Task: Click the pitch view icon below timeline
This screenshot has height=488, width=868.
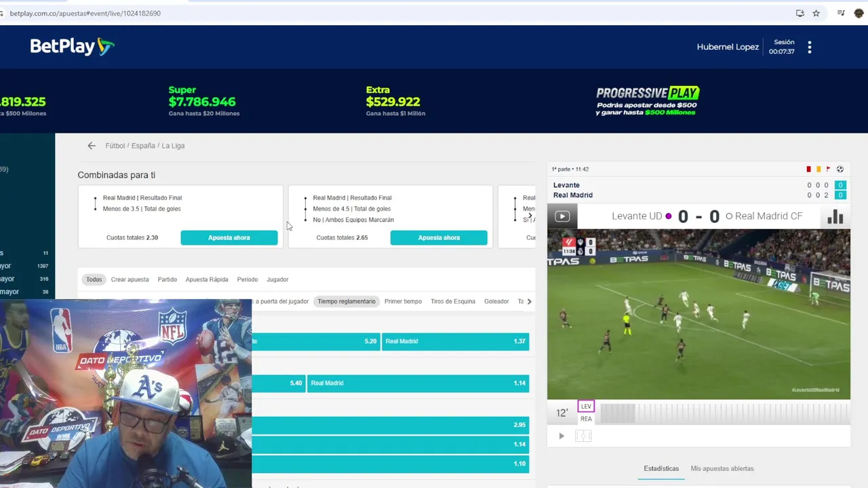Action: coord(583,436)
